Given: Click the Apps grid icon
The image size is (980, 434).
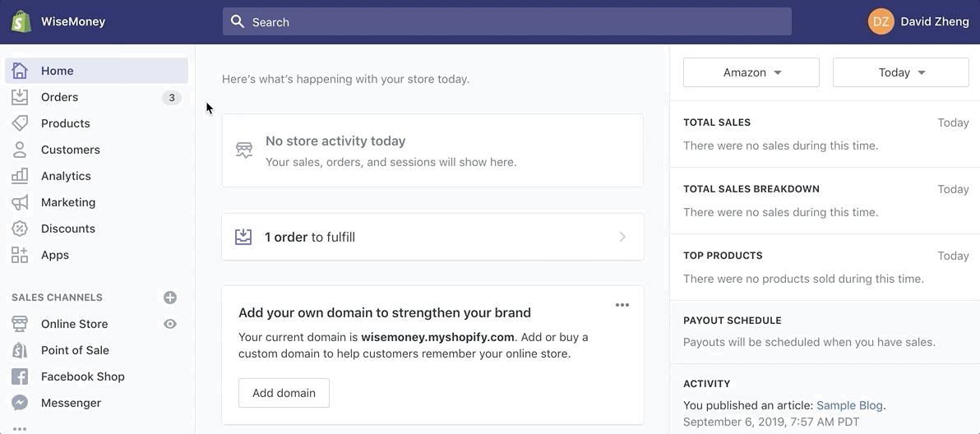Looking at the screenshot, I should click(20, 254).
